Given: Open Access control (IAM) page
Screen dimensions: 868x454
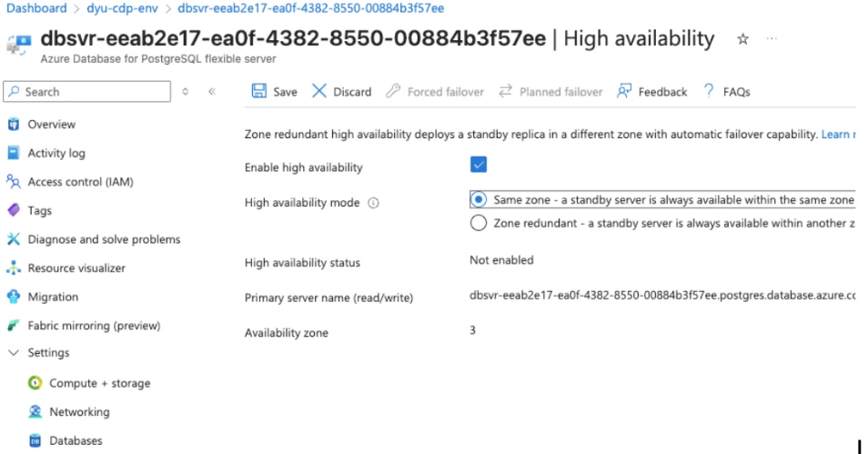Looking at the screenshot, I should [x=81, y=182].
